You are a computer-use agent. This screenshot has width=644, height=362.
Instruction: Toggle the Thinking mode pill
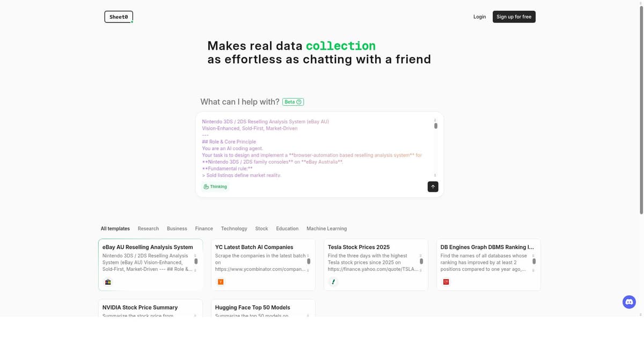tap(215, 186)
